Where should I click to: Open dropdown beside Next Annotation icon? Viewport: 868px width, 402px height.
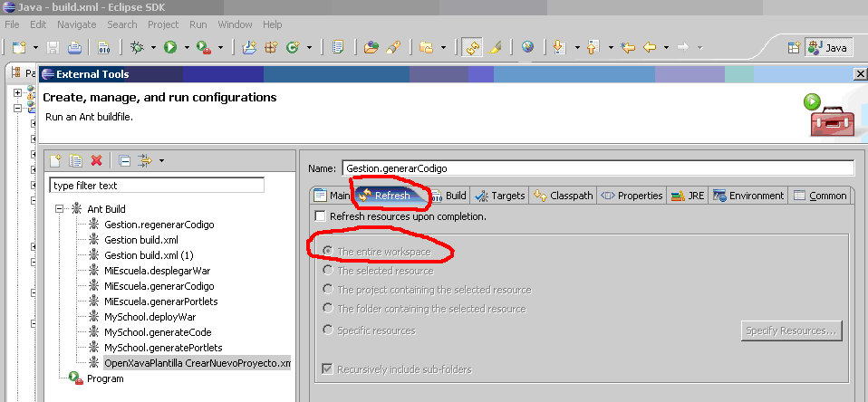[x=576, y=48]
